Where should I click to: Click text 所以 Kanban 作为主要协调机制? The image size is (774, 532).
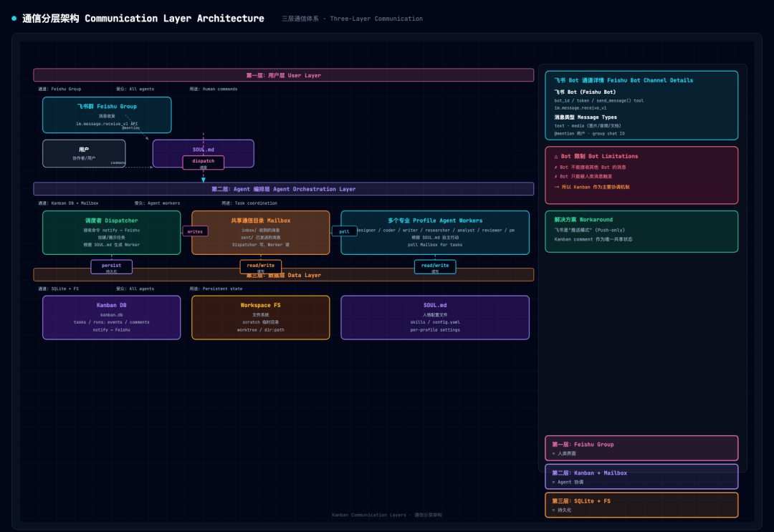point(596,188)
